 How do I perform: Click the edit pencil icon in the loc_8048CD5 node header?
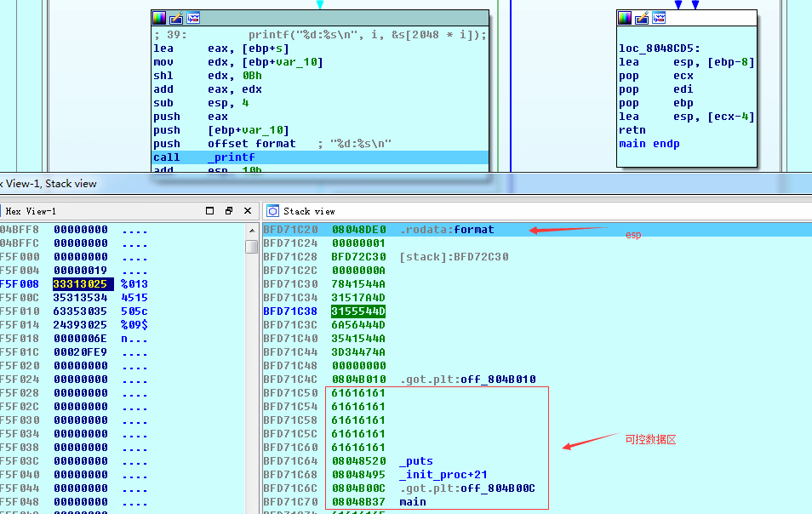642,18
